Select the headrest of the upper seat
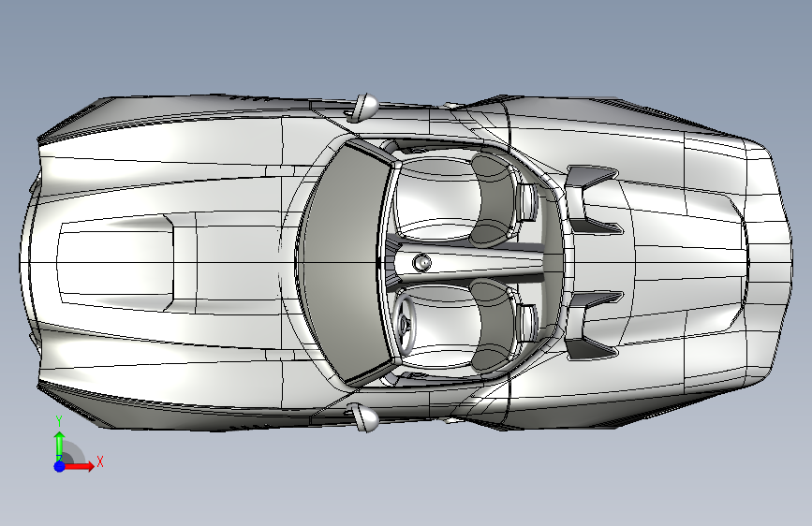 pos(528,202)
